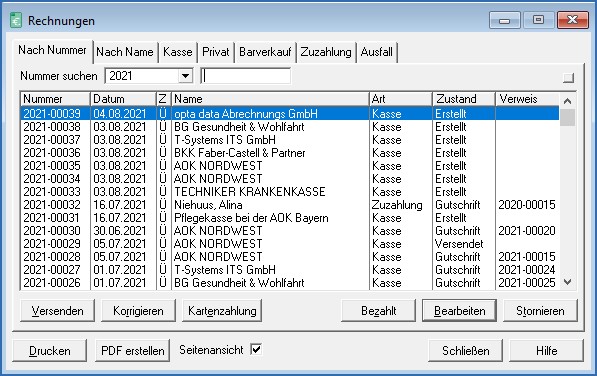Screen dimensions: 597x376
Task: Sort by the Name column header
Action: (x=270, y=99)
